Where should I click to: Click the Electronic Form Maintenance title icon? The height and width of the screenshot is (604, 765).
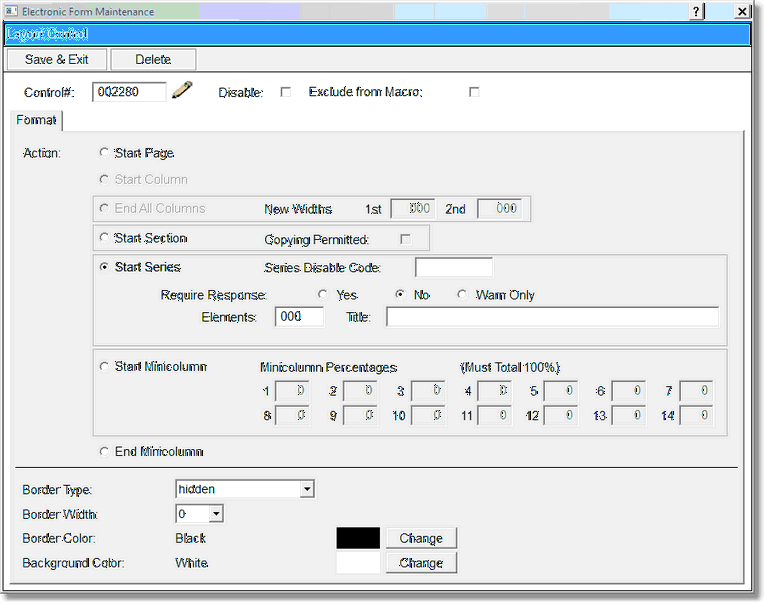[11, 11]
